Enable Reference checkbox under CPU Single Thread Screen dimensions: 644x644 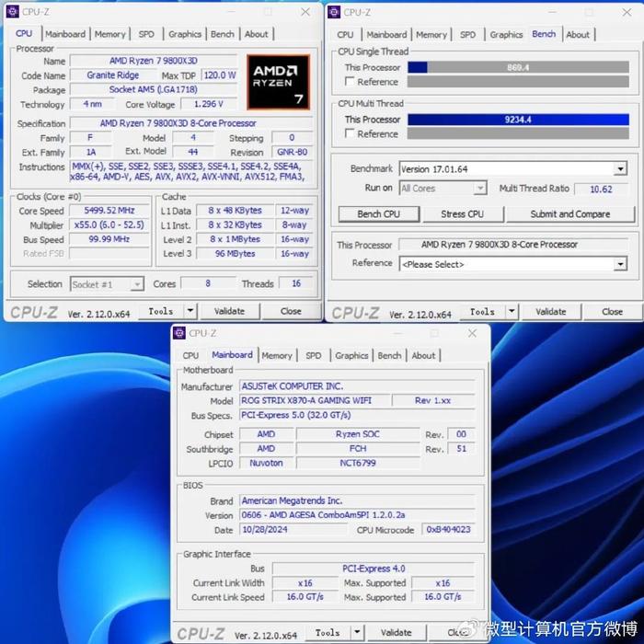350,81
